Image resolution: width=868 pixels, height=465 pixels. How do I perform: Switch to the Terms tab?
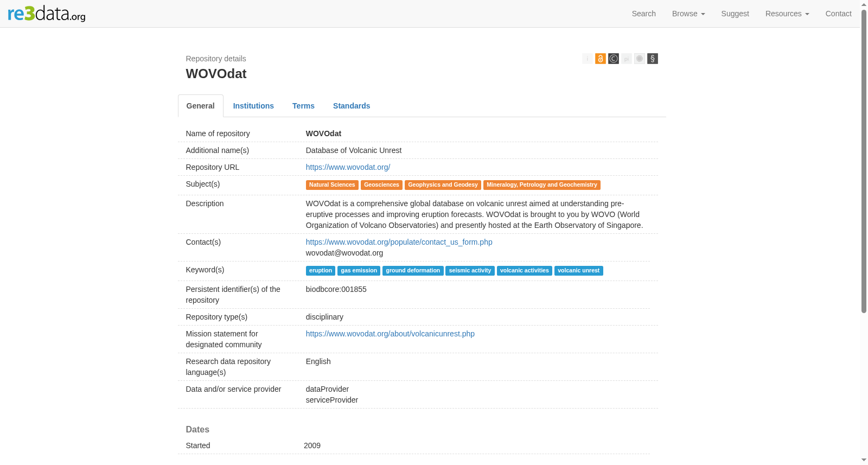[x=303, y=106]
